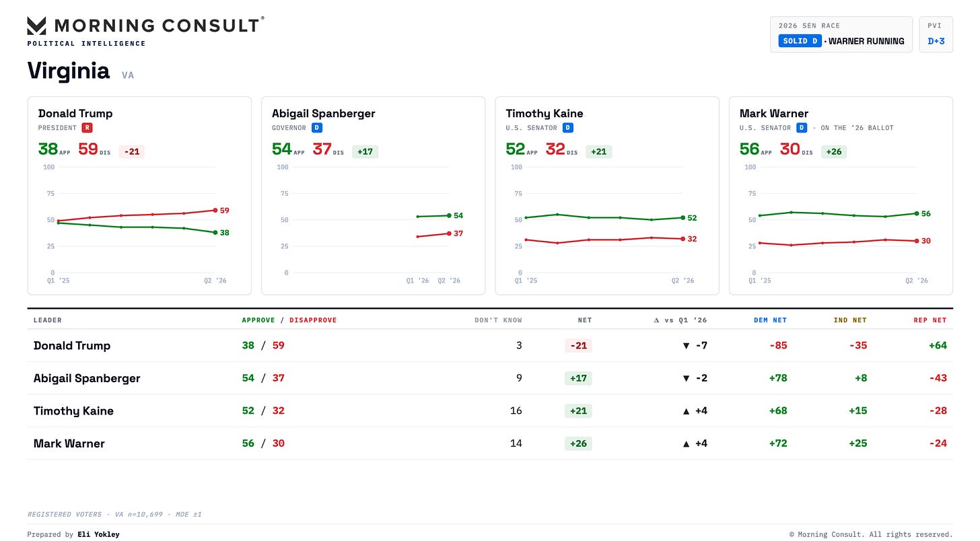This screenshot has width=980, height=541.
Task: Click the Abigail Spanberger table row name
Action: click(x=87, y=378)
